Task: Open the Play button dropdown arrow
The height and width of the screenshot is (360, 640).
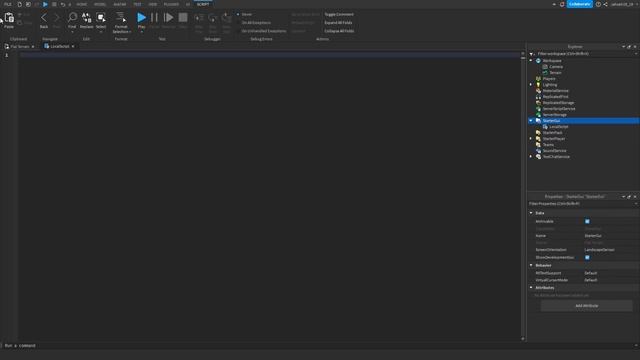Action: click(141, 31)
